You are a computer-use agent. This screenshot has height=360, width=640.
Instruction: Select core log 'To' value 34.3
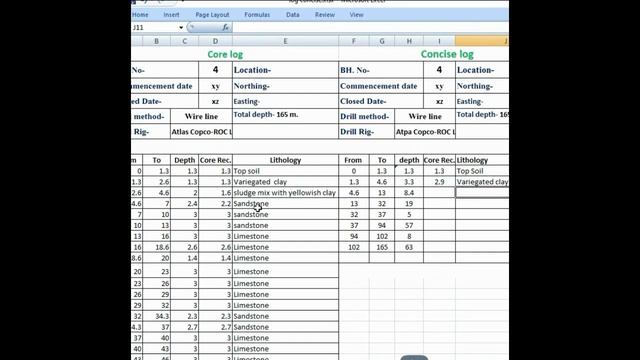pos(156,316)
